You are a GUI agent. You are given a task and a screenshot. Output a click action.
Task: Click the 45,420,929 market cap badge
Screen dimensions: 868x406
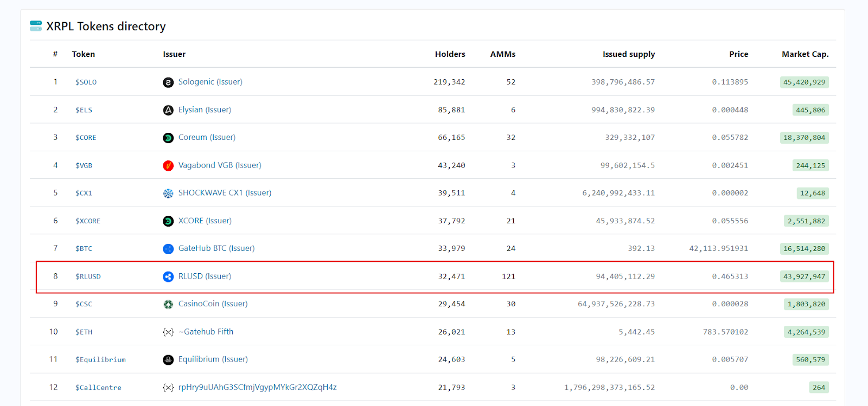coord(804,82)
